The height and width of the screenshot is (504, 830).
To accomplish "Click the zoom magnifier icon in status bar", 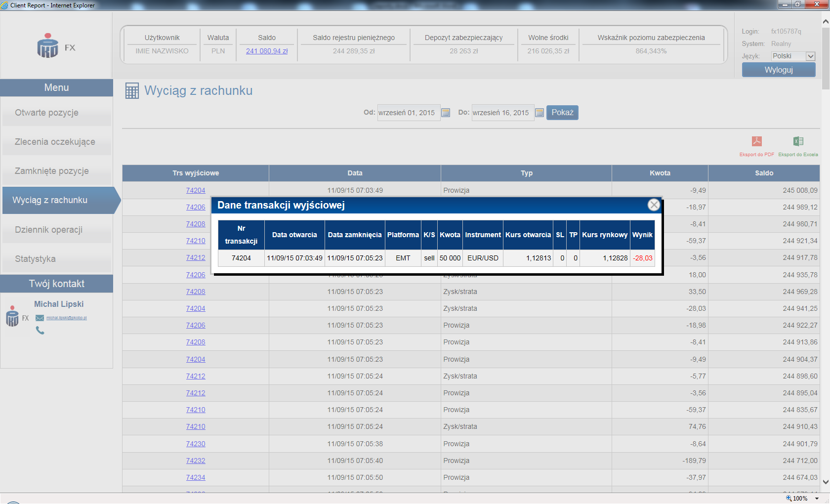I will coord(788,498).
